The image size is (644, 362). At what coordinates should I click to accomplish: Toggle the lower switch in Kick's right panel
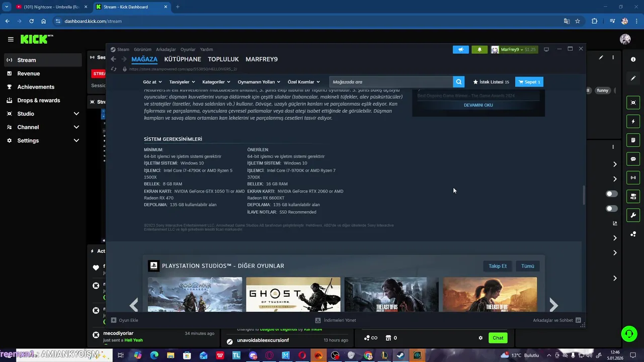click(x=612, y=208)
